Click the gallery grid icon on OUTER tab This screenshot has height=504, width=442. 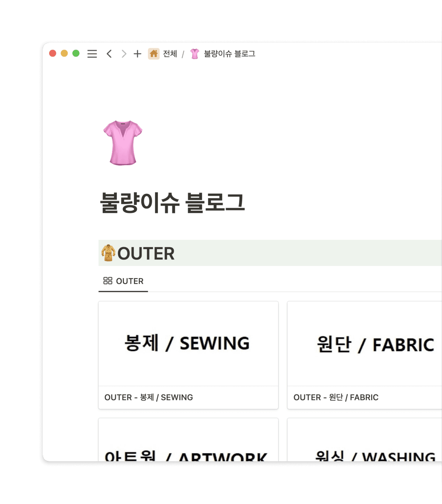(x=108, y=281)
